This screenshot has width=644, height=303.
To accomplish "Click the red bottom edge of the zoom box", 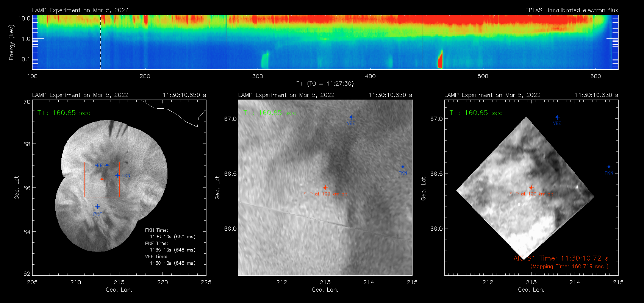I will click(102, 197).
